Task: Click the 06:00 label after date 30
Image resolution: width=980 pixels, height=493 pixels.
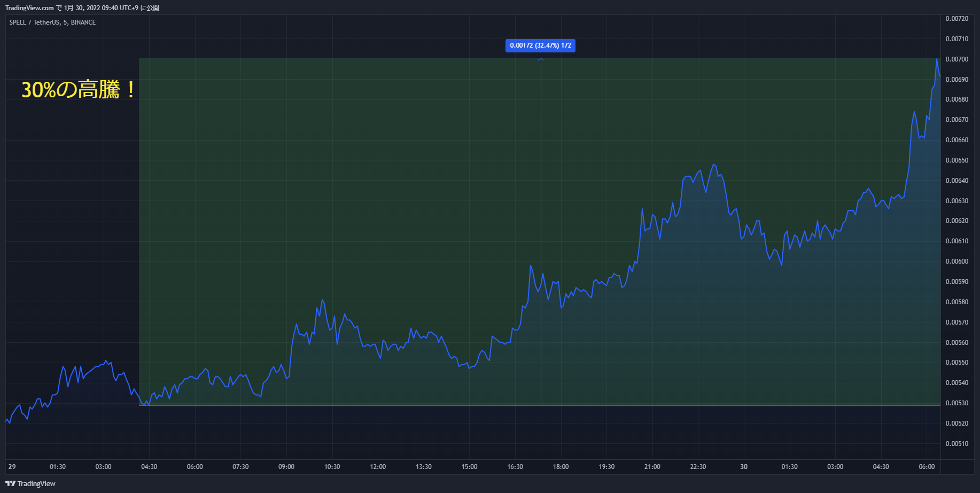Action: tap(927, 467)
